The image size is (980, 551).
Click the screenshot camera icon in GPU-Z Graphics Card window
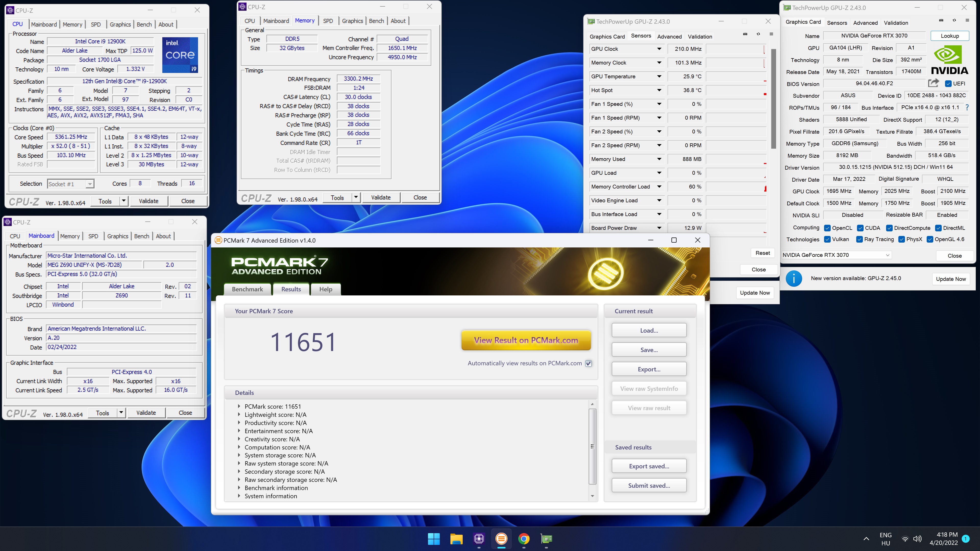point(941,20)
